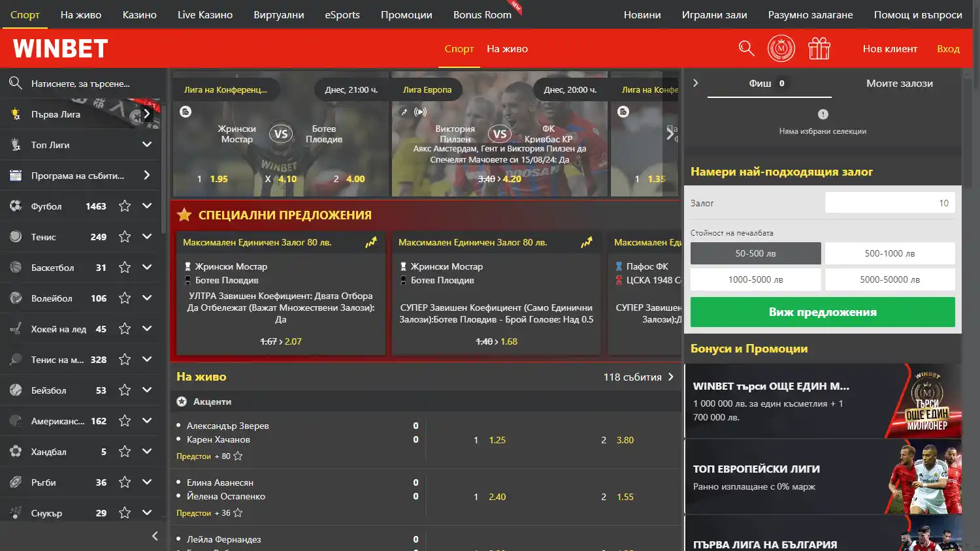The height and width of the screenshot is (551, 980).
Task: Expand the Тенис category chevron
Action: click(x=147, y=237)
